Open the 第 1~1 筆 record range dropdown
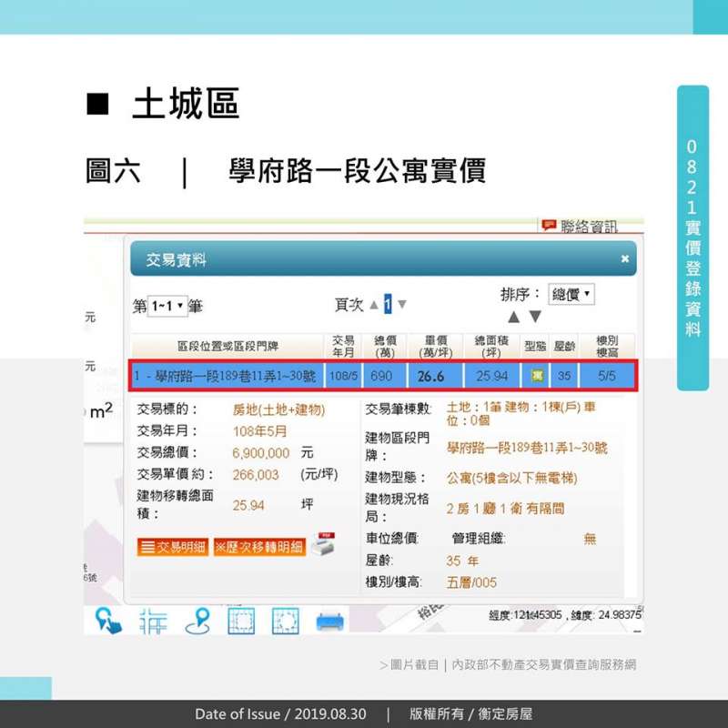Image resolution: width=728 pixels, height=728 pixels. coord(167,306)
